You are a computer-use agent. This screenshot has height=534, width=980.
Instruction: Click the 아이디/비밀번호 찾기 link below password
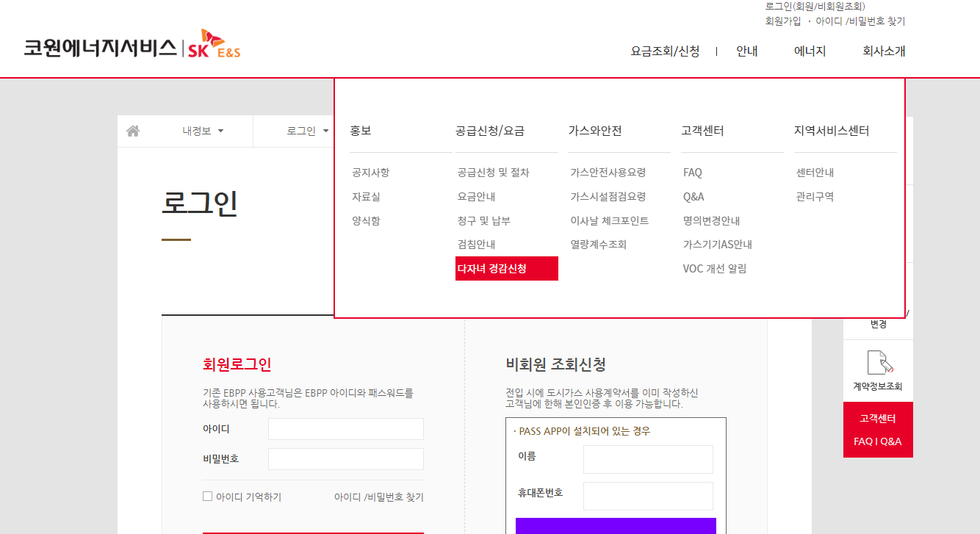(x=380, y=497)
